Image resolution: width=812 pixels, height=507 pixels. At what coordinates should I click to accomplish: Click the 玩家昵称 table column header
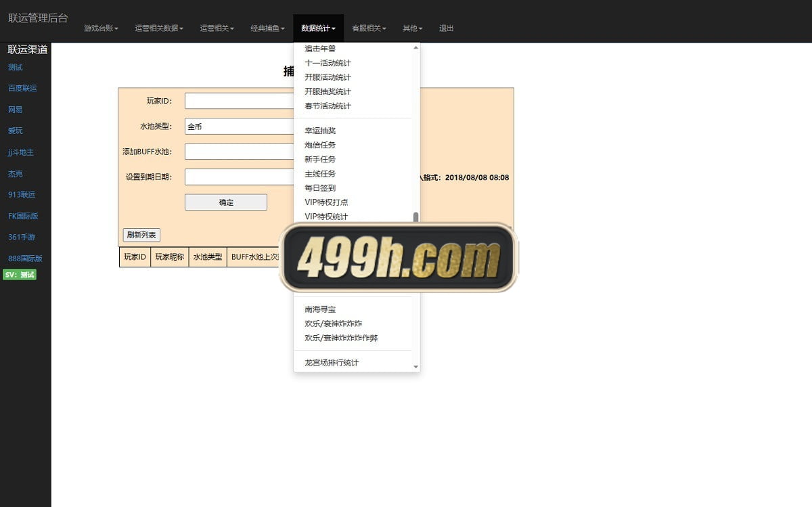click(169, 257)
